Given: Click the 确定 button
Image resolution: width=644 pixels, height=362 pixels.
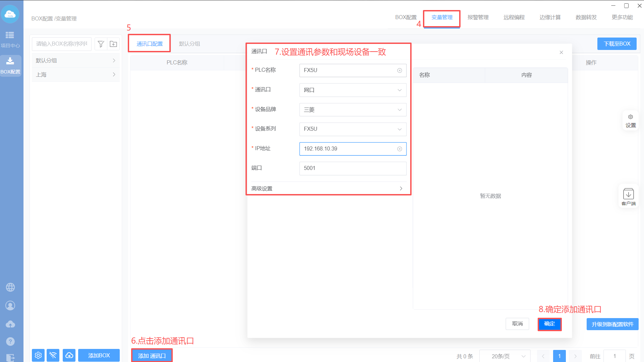Looking at the screenshot, I should click(549, 324).
